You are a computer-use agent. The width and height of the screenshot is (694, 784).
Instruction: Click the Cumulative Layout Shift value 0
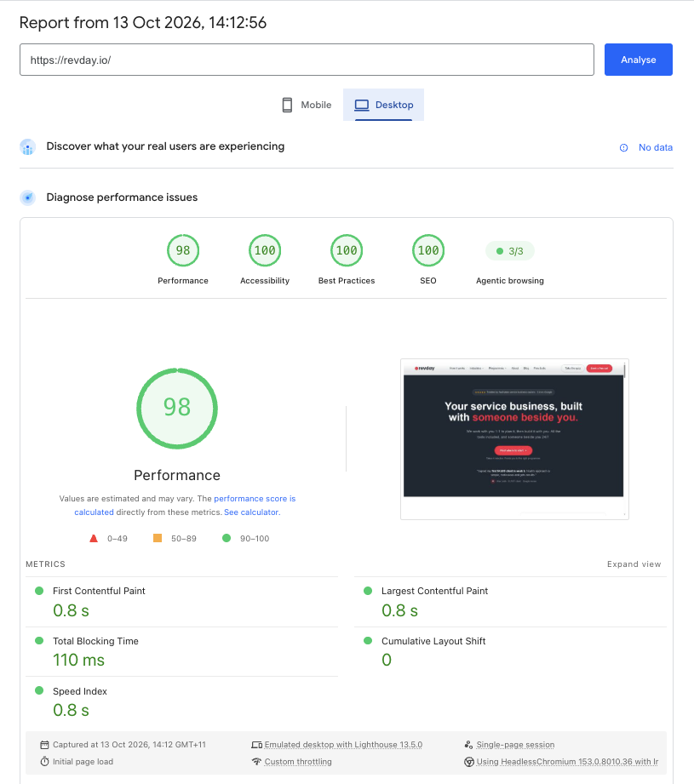tap(387, 660)
